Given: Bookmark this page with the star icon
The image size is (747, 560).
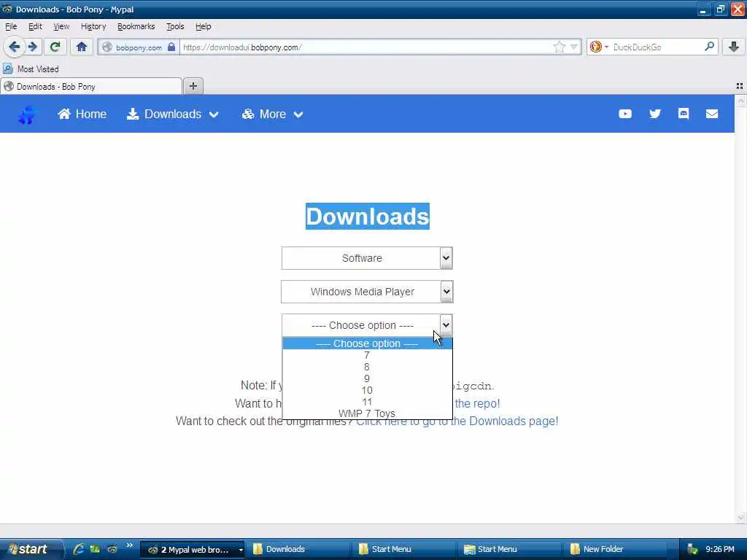Looking at the screenshot, I should 560,47.
